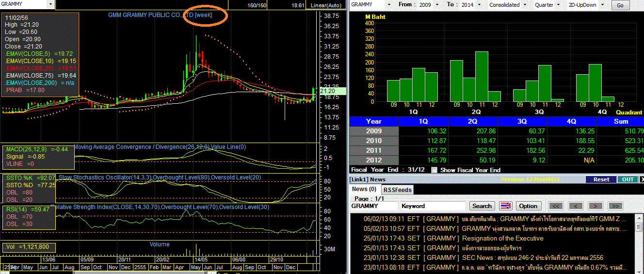Viewport: 644px width, 274px height.
Task: Focus the Keyword search field
Action: [433, 206]
